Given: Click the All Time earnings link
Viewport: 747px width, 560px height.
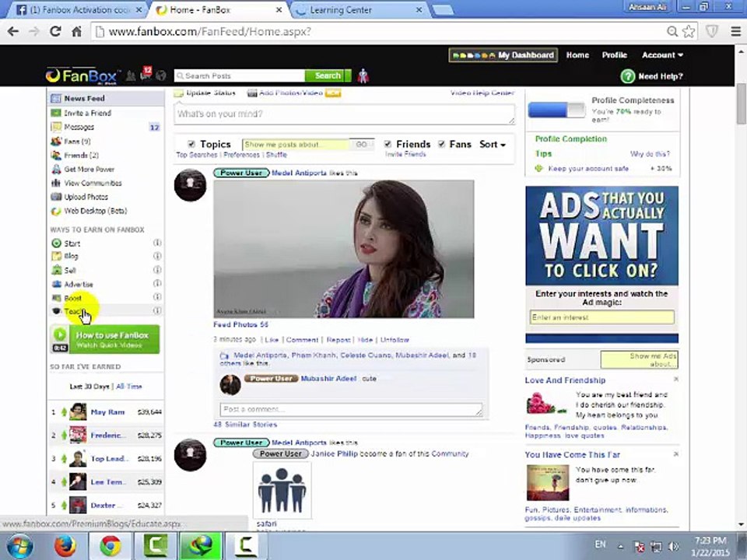Looking at the screenshot, I should point(129,387).
